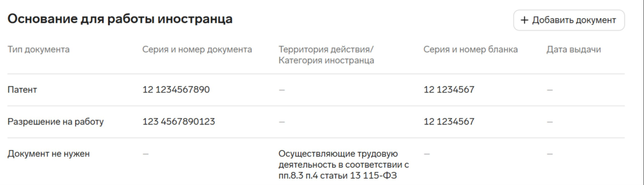
Task: Click the blank number in the Патент row
Action: (x=449, y=90)
